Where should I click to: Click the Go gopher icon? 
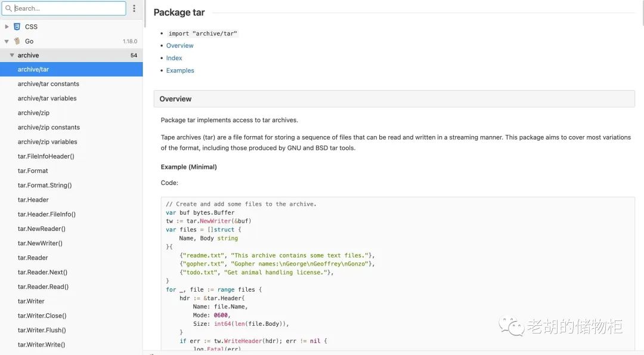(x=17, y=41)
